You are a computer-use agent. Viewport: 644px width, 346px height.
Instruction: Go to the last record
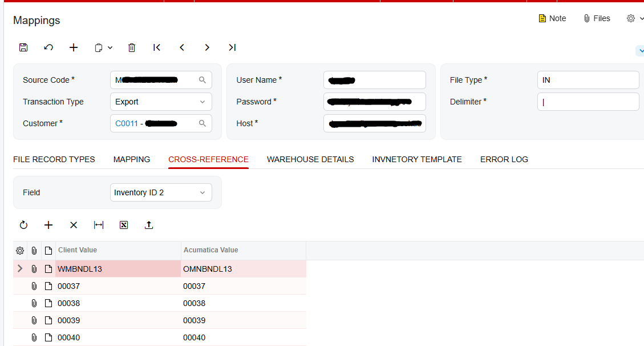tap(232, 47)
